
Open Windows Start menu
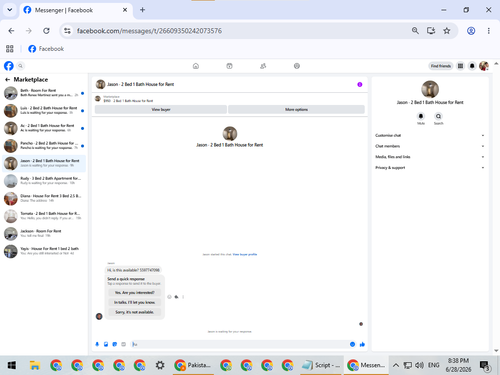(12, 365)
